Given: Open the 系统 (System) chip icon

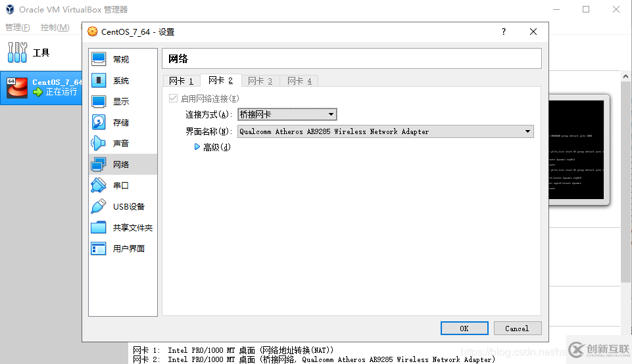Looking at the screenshot, I should pyautogui.click(x=99, y=80).
